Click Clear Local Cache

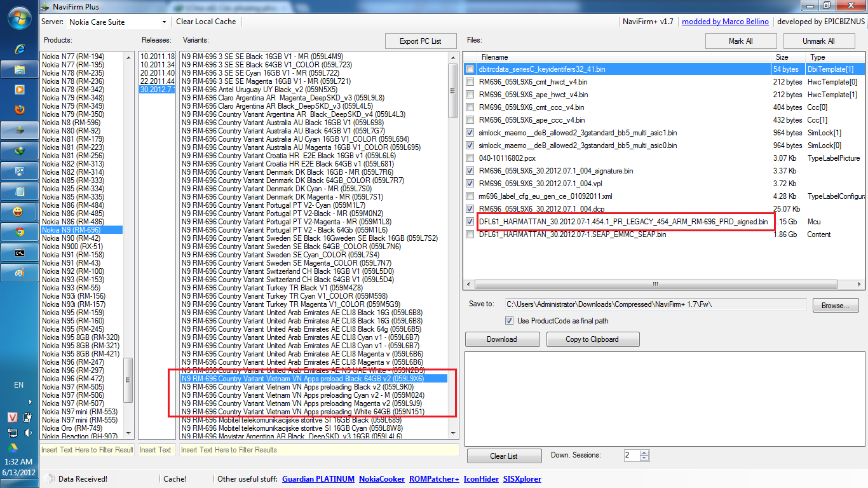pos(206,22)
